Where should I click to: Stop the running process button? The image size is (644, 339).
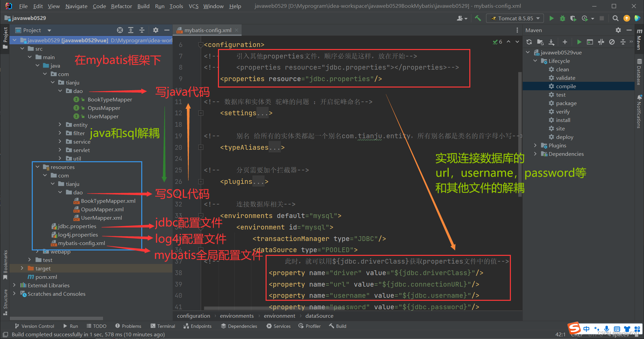pyautogui.click(x=602, y=18)
